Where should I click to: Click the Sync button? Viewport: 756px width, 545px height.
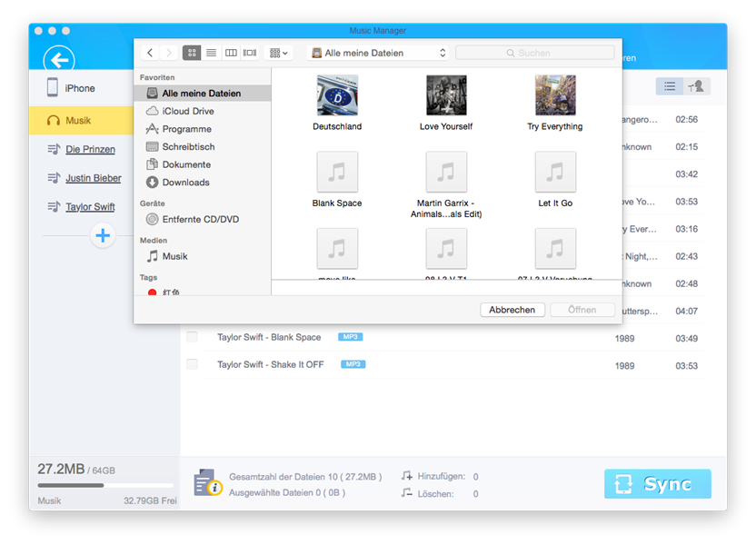click(x=658, y=483)
